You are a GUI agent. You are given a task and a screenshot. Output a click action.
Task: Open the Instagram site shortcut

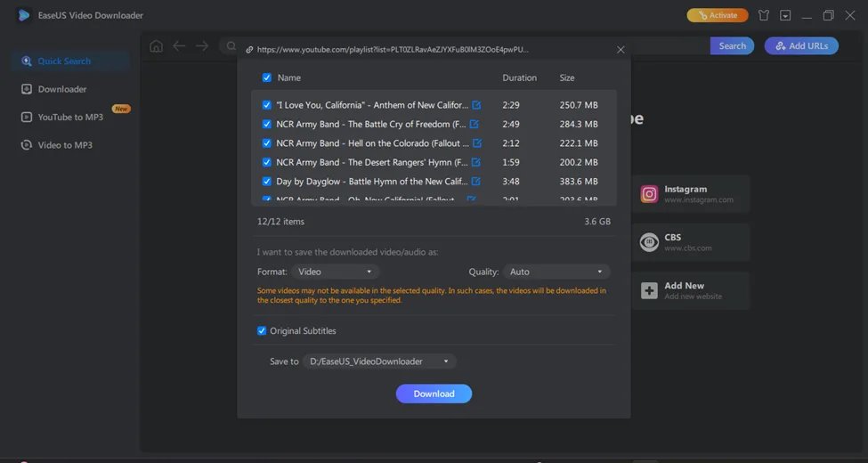691,194
